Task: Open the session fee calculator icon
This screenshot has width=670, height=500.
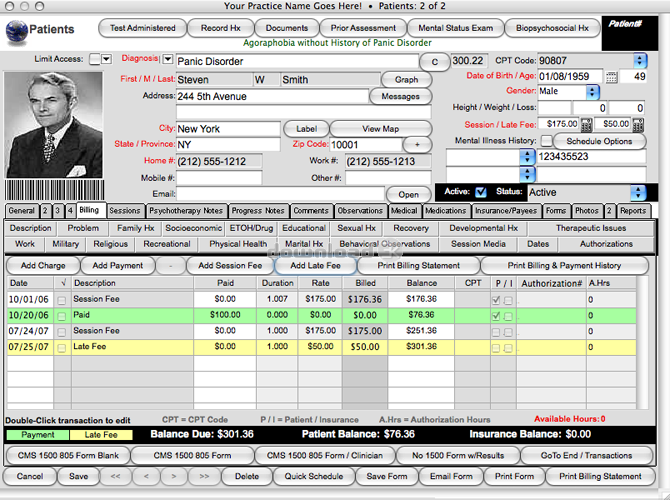Action: 586,125
